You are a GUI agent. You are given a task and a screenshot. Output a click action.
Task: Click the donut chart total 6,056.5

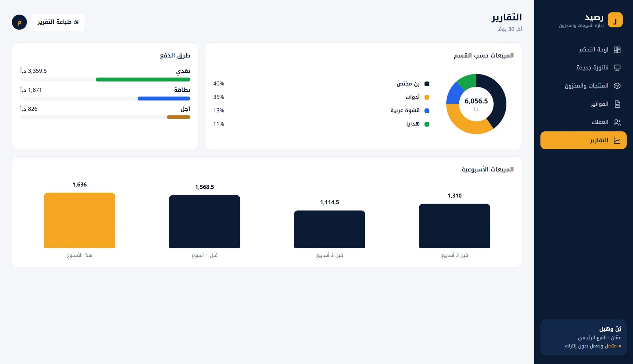[x=476, y=101]
